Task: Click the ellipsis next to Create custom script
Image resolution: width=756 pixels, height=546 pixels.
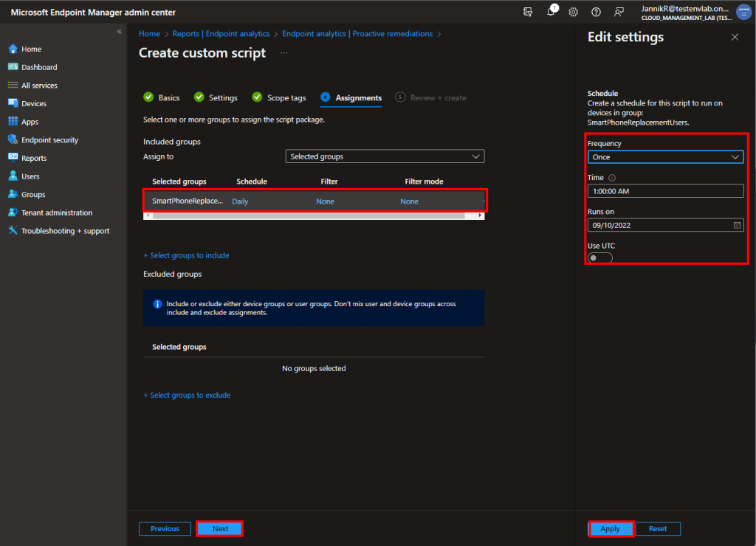Action: pyautogui.click(x=283, y=53)
